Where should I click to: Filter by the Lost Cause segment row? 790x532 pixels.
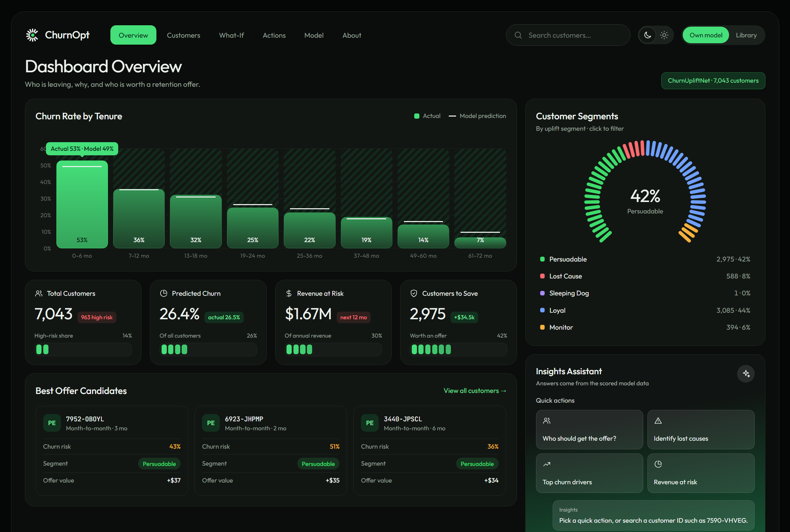(x=645, y=276)
